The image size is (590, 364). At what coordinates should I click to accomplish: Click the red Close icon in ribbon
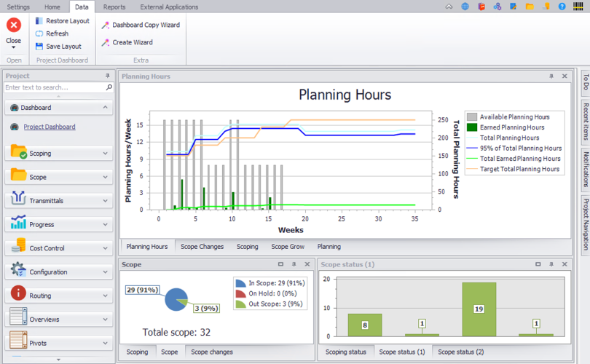tap(13, 25)
